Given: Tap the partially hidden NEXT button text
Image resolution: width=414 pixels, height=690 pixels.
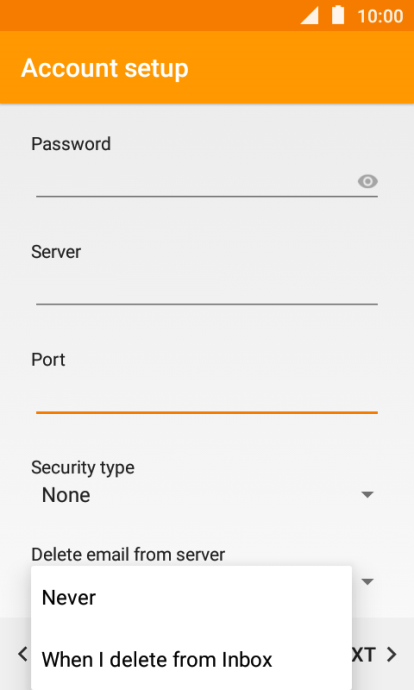Looking at the screenshot, I should [x=364, y=654].
